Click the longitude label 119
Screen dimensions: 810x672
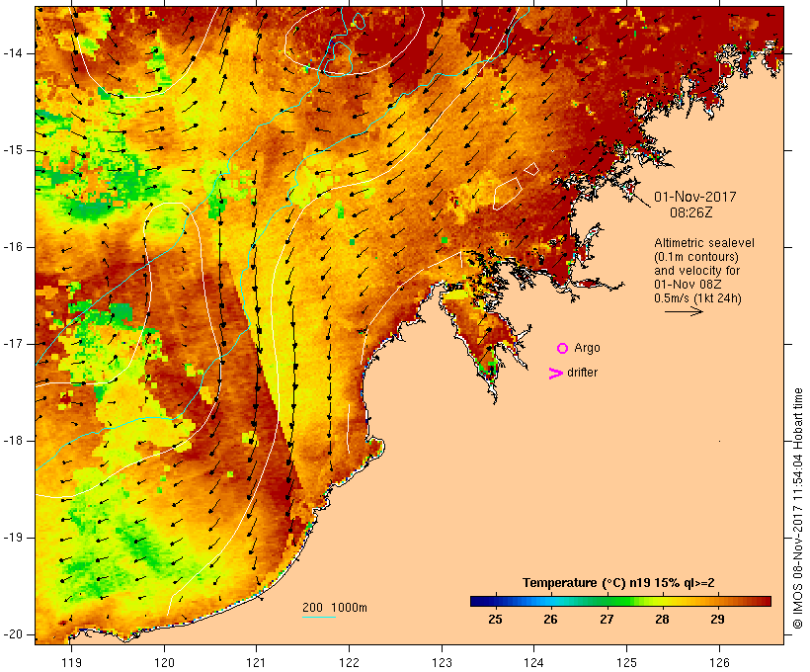tap(71, 663)
